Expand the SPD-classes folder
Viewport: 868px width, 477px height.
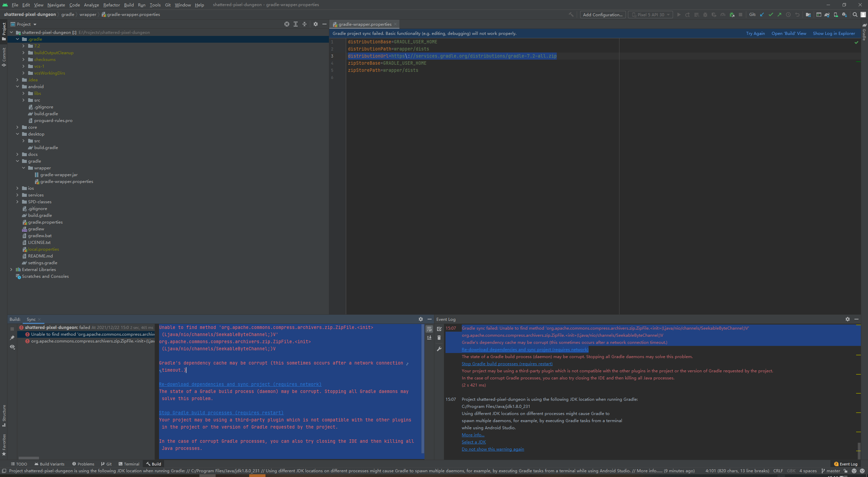tap(18, 202)
